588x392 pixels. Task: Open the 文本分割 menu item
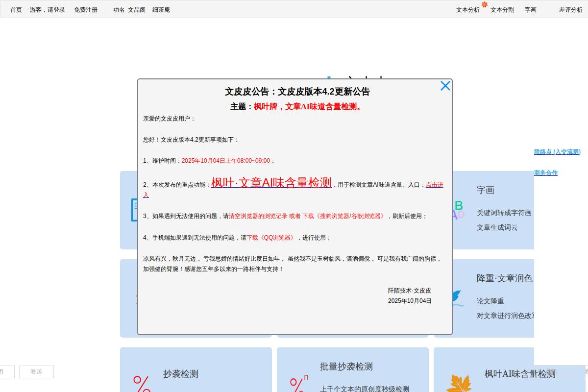click(502, 10)
